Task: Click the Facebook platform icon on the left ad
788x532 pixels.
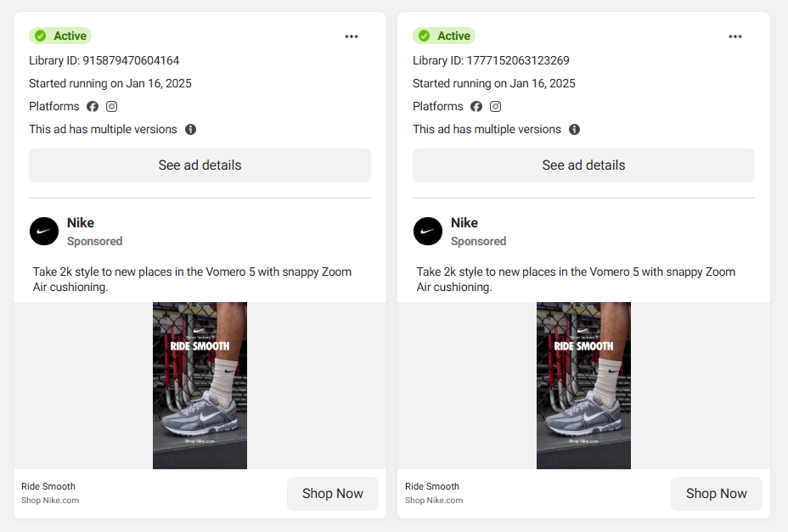Action: [93, 106]
